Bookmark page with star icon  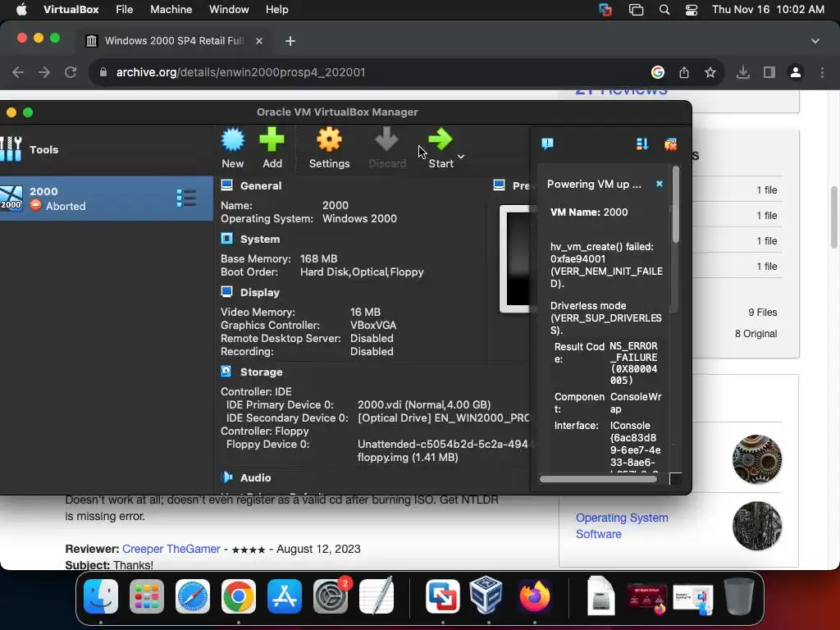click(x=710, y=72)
